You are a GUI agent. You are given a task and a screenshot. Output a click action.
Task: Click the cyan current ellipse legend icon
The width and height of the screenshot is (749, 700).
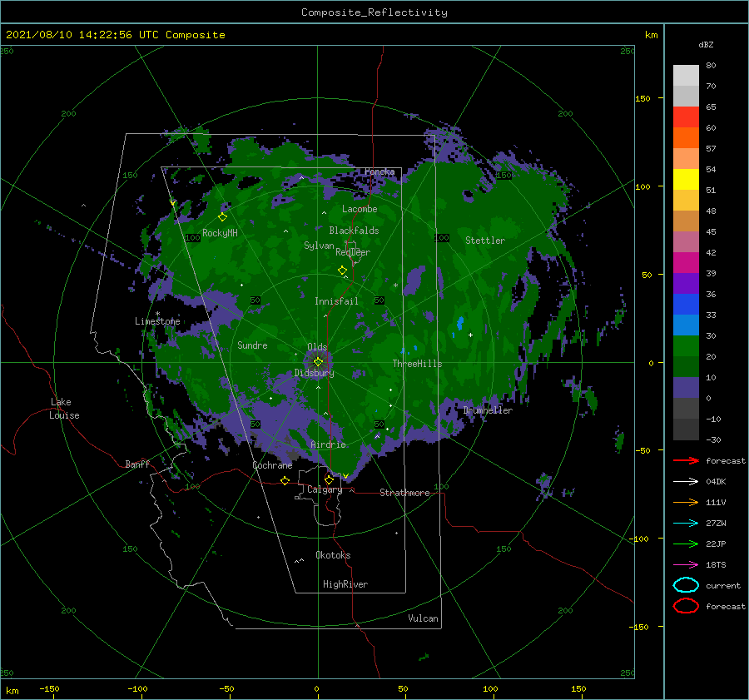tap(686, 585)
